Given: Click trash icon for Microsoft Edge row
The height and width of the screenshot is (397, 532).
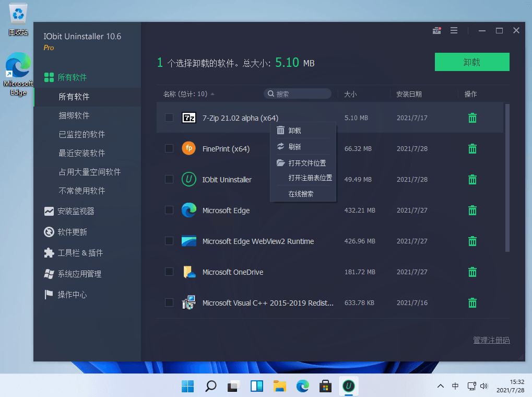Looking at the screenshot, I should pyautogui.click(x=472, y=210).
